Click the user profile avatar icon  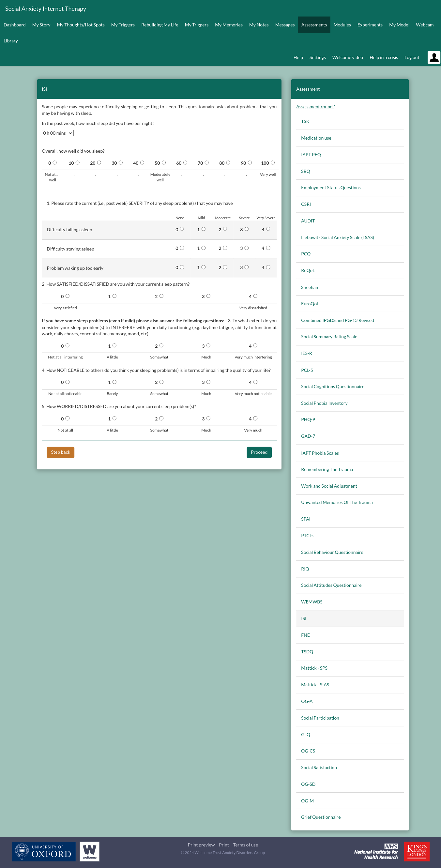point(433,57)
